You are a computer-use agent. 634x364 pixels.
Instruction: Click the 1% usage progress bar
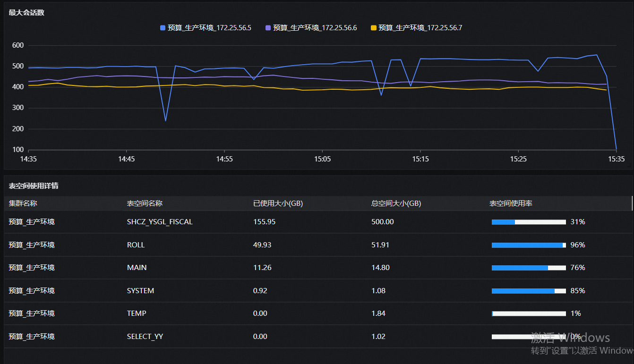coord(529,313)
